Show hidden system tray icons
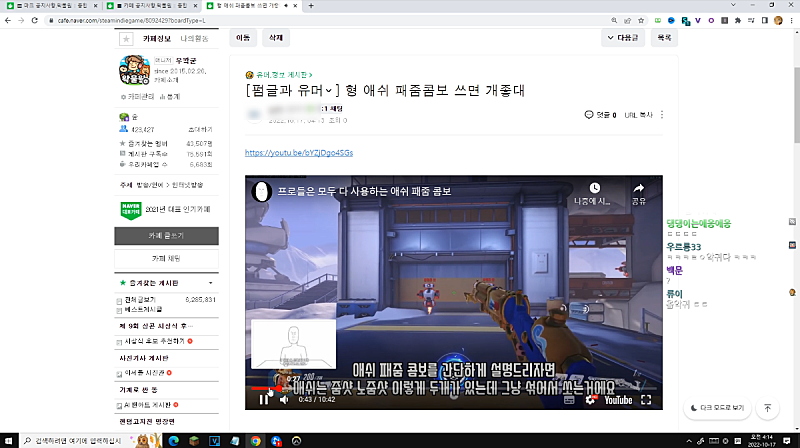The image size is (800, 448). click(x=689, y=441)
